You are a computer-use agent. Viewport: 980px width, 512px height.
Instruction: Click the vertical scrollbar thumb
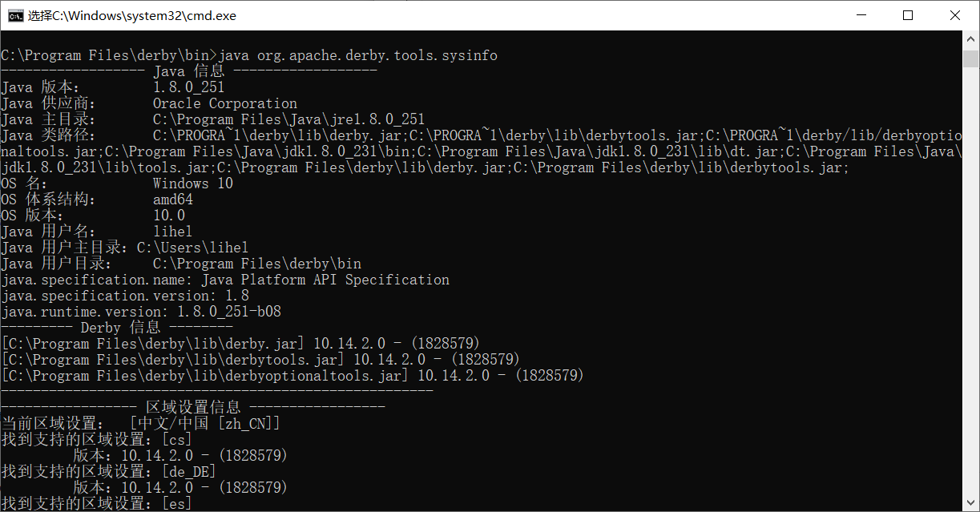tap(971, 58)
